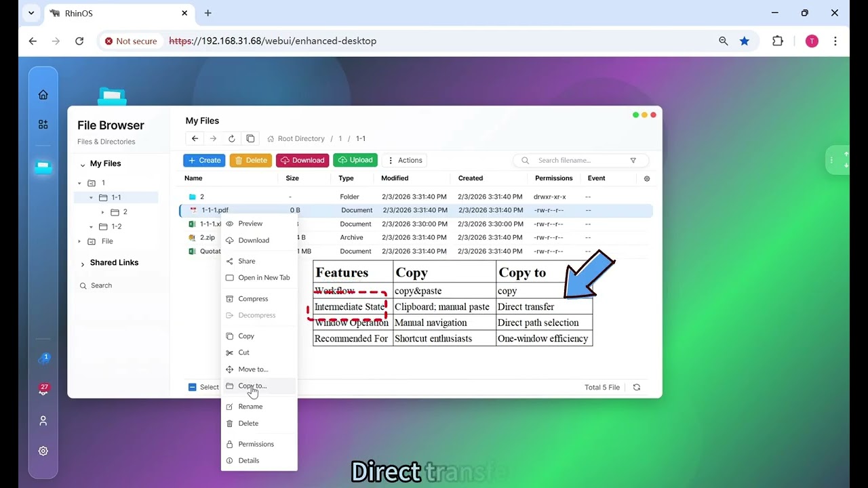868x488 pixels.
Task: Sort by the Size column header
Action: point(292,178)
